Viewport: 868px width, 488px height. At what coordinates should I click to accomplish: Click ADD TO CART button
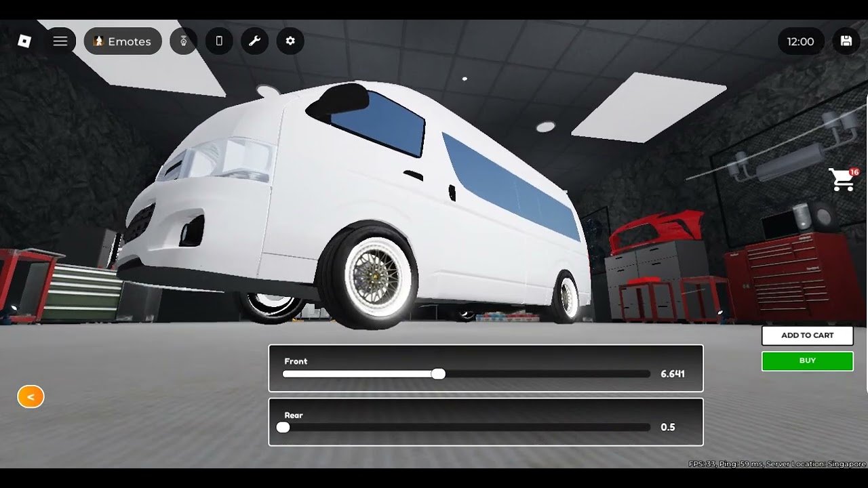pyautogui.click(x=808, y=335)
